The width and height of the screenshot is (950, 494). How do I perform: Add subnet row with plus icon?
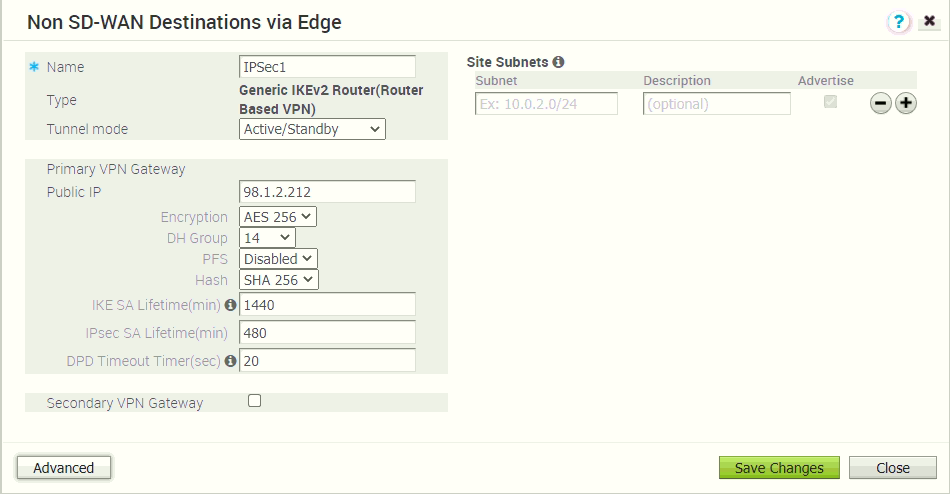pyautogui.click(x=905, y=104)
